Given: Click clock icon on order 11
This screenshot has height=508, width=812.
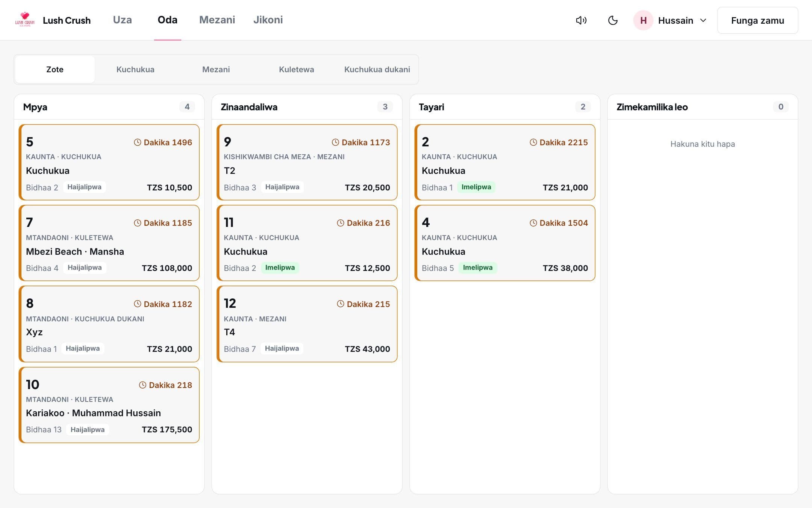Looking at the screenshot, I should click(x=341, y=223).
